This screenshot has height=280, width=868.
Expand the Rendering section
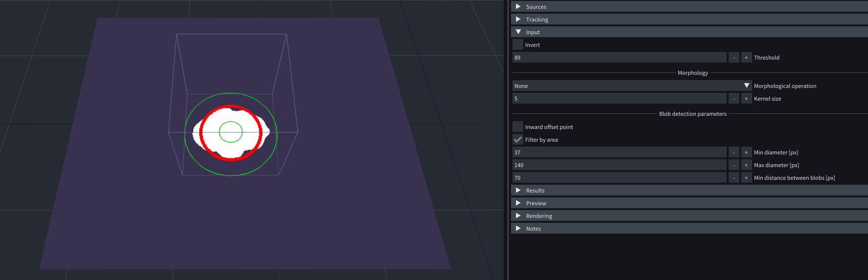click(689, 215)
